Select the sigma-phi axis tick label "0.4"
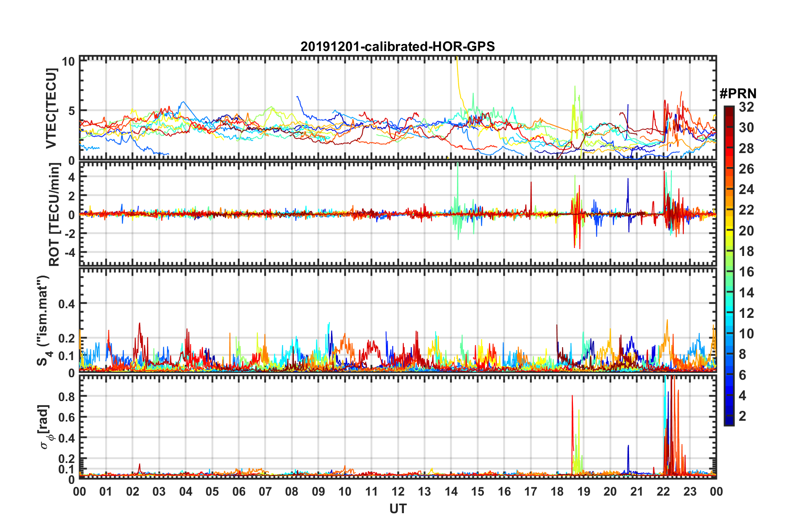 click(x=67, y=438)
